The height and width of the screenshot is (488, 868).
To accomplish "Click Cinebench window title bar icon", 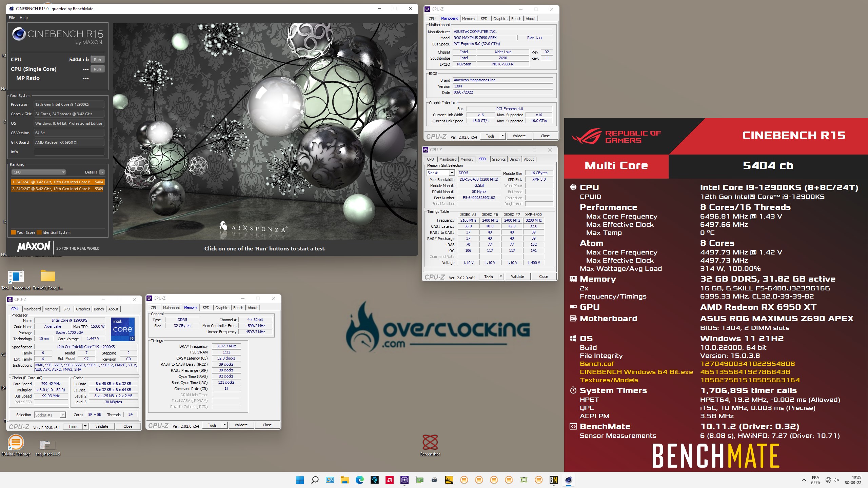I will [x=11, y=8].
